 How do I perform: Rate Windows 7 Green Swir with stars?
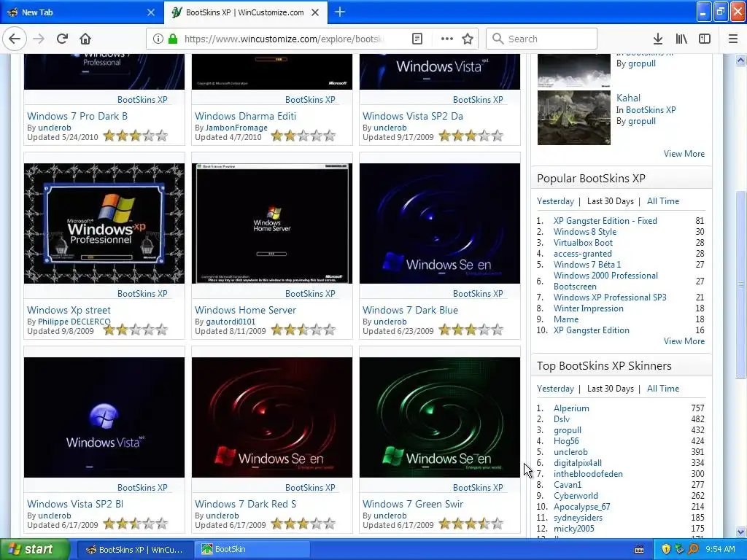471,524
